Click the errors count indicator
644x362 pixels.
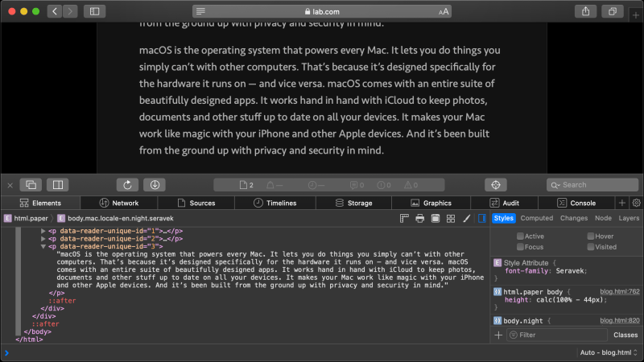click(x=384, y=185)
